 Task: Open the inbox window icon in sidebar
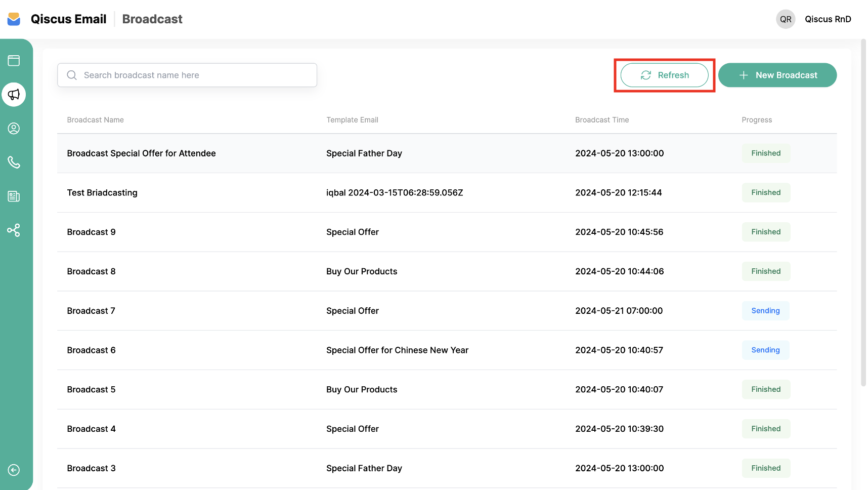pos(14,61)
